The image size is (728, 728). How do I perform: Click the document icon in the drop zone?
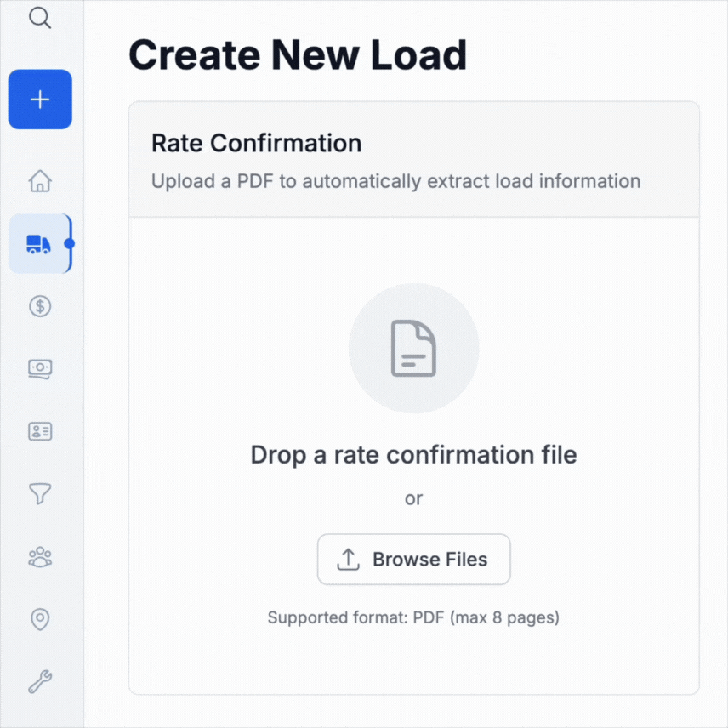[413, 349]
